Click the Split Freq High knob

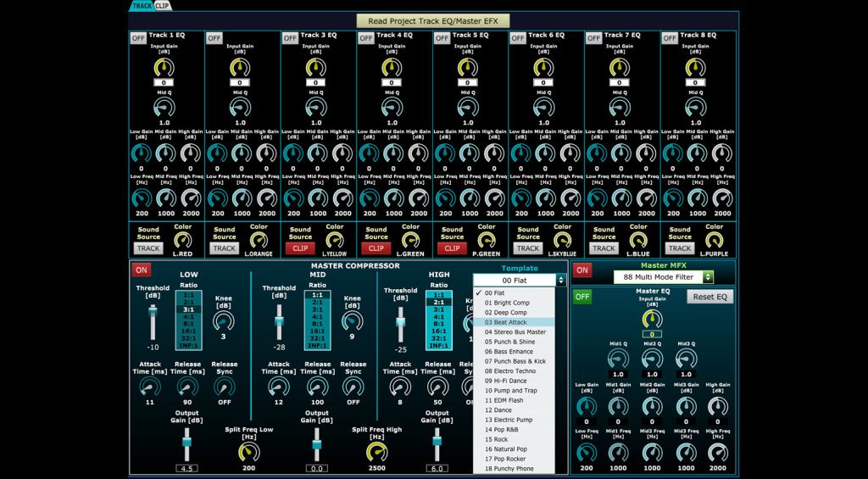coord(376,451)
